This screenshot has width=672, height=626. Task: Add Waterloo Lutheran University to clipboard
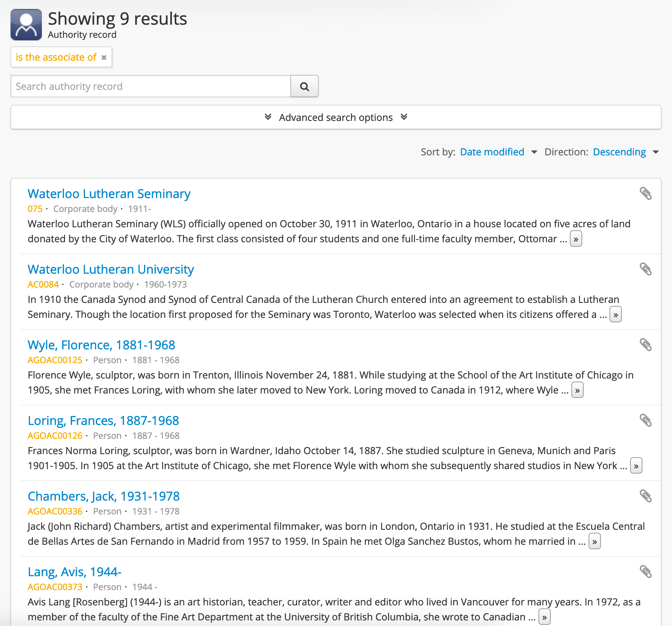coord(645,269)
